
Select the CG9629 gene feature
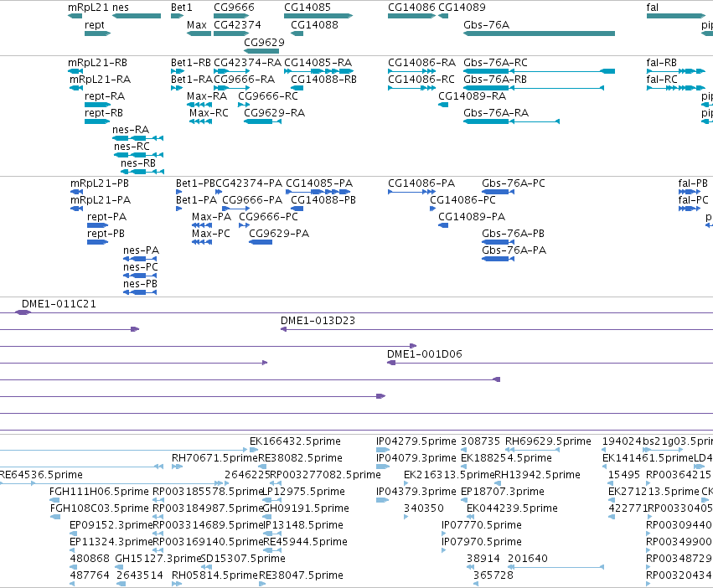point(261,51)
